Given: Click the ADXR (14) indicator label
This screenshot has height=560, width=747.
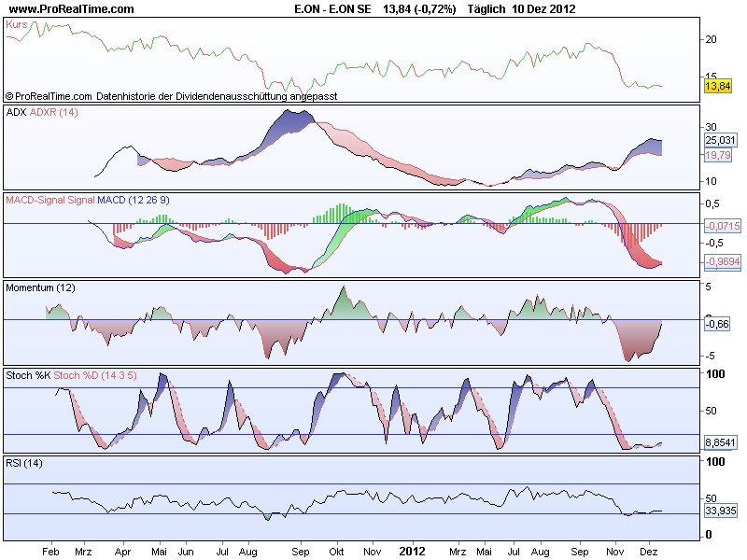Looking at the screenshot, I should tap(53, 112).
